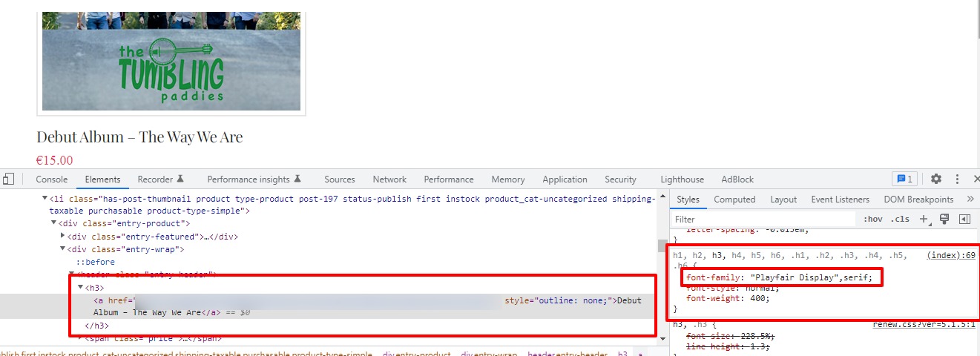Switch to the Console tab

click(x=52, y=179)
